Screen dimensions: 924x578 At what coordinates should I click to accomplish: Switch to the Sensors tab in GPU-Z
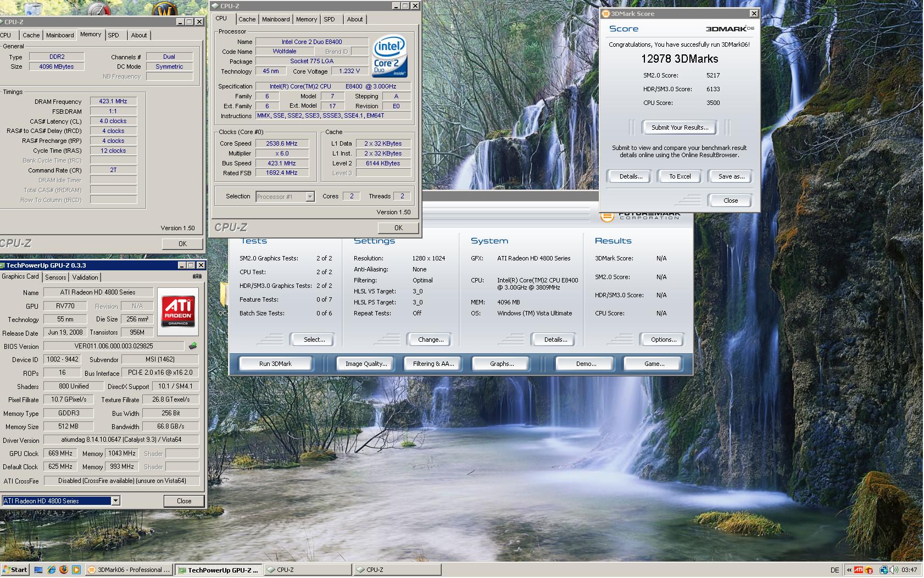tap(55, 277)
